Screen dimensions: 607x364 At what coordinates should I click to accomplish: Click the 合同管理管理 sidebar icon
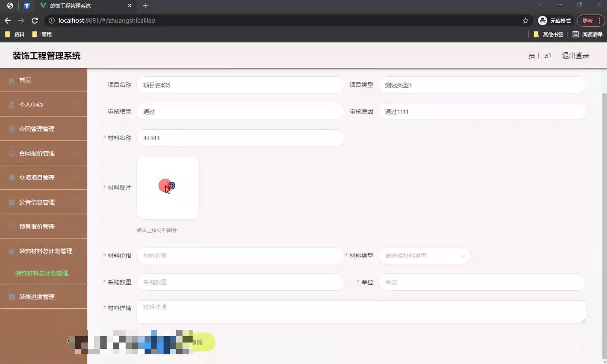[11, 128]
